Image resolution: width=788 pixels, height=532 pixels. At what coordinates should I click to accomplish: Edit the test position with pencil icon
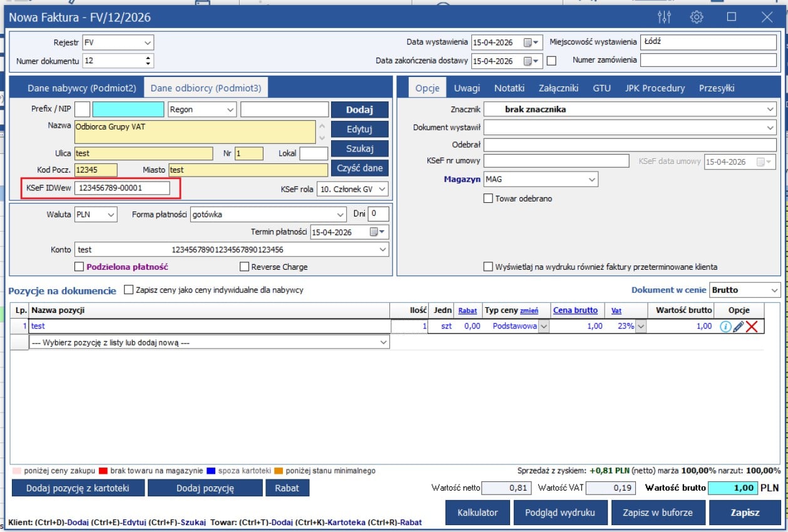point(738,326)
